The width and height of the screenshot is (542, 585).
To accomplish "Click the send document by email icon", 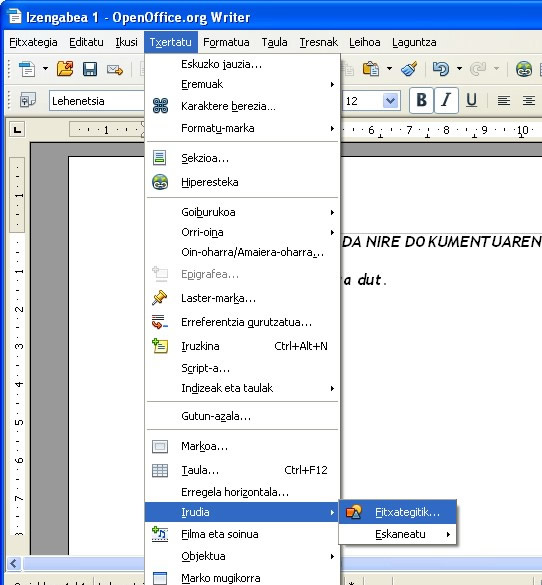I will pyautogui.click(x=115, y=69).
